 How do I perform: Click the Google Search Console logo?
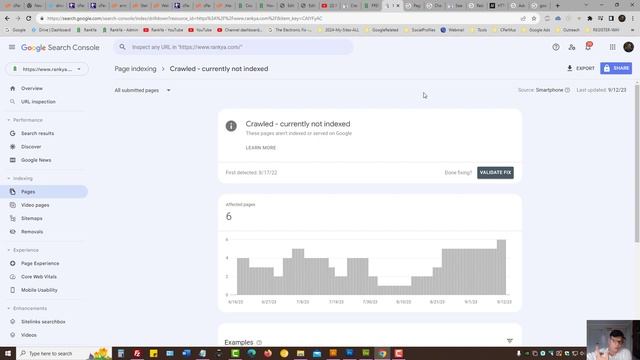point(60,48)
